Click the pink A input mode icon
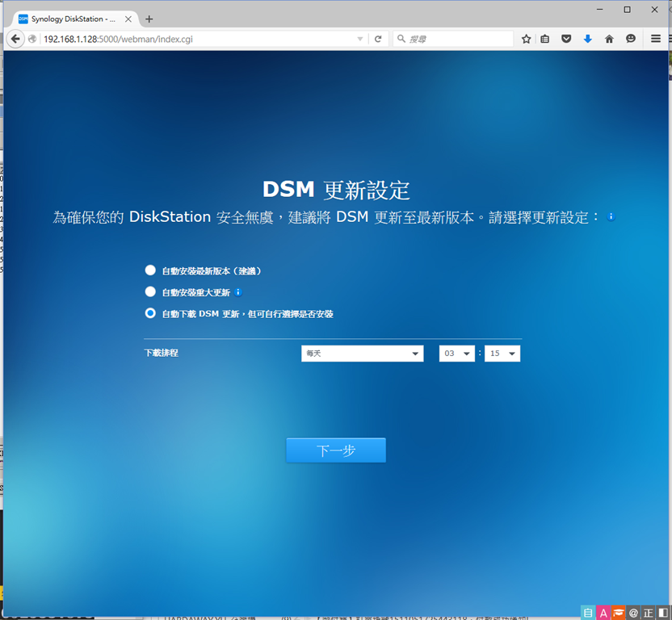The height and width of the screenshot is (620, 672). tap(603, 613)
